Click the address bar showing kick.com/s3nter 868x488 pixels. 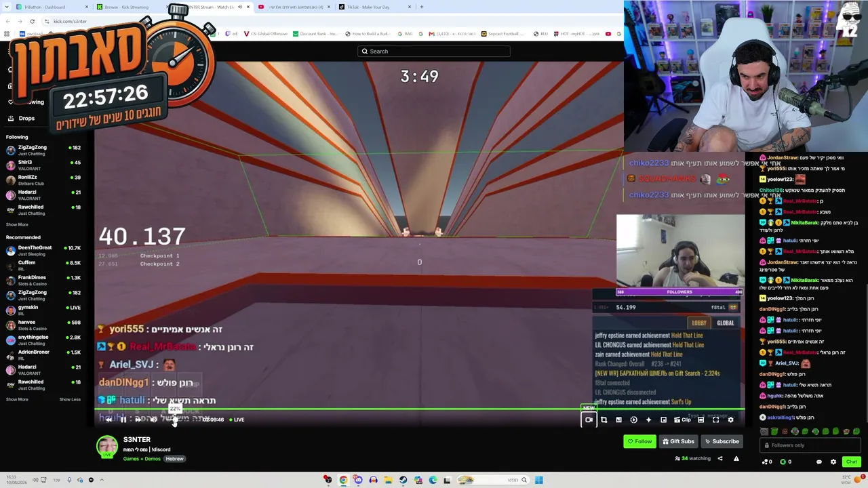click(70, 21)
